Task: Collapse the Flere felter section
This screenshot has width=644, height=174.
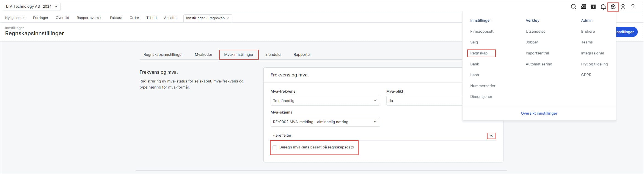Action: (x=491, y=136)
